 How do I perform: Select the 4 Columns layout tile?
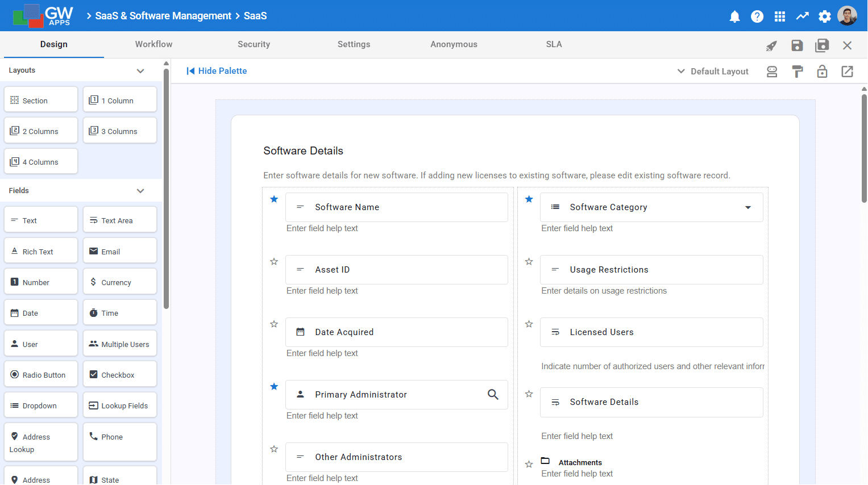pyautogui.click(x=41, y=161)
